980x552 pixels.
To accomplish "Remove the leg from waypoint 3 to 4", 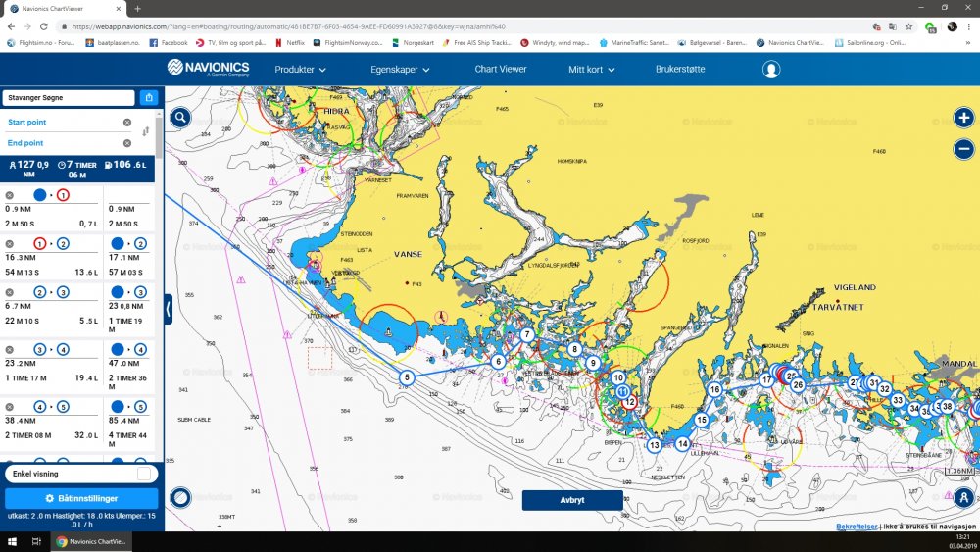I will [10, 349].
